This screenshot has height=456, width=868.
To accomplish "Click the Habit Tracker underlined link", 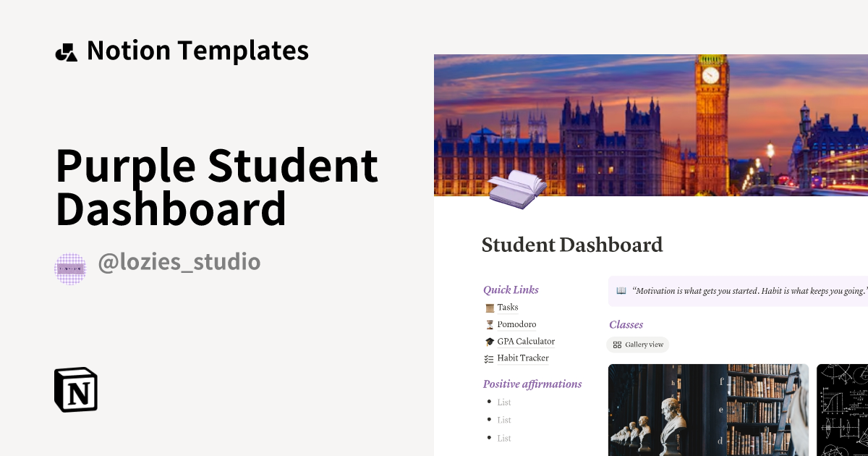I will click(x=522, y=358).
